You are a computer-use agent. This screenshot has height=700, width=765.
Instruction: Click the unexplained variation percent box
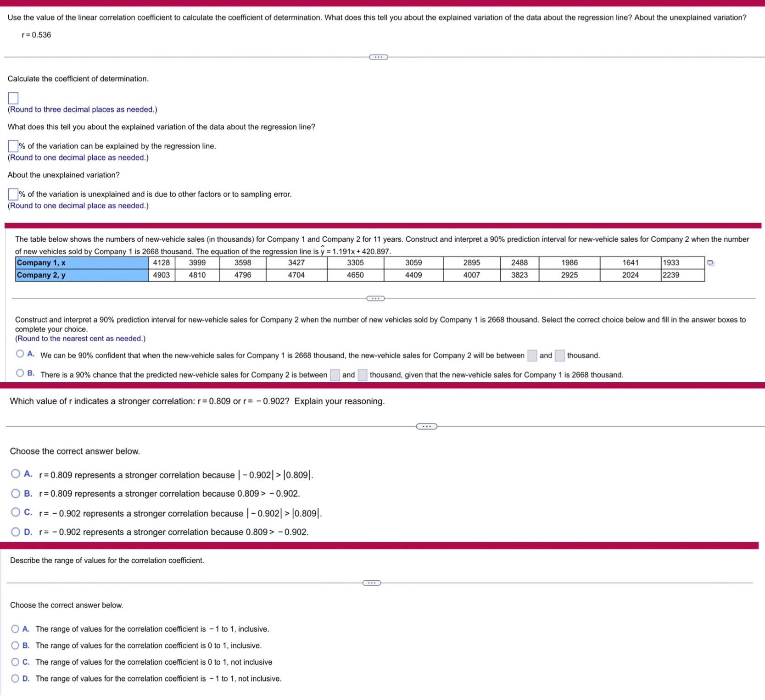tap(13, 194)
